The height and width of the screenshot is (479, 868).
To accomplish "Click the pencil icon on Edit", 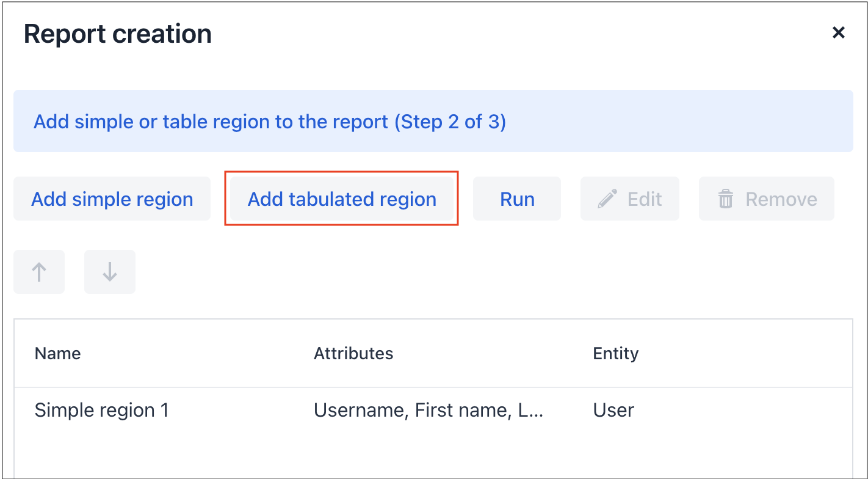I will click(x=607, y=199).
